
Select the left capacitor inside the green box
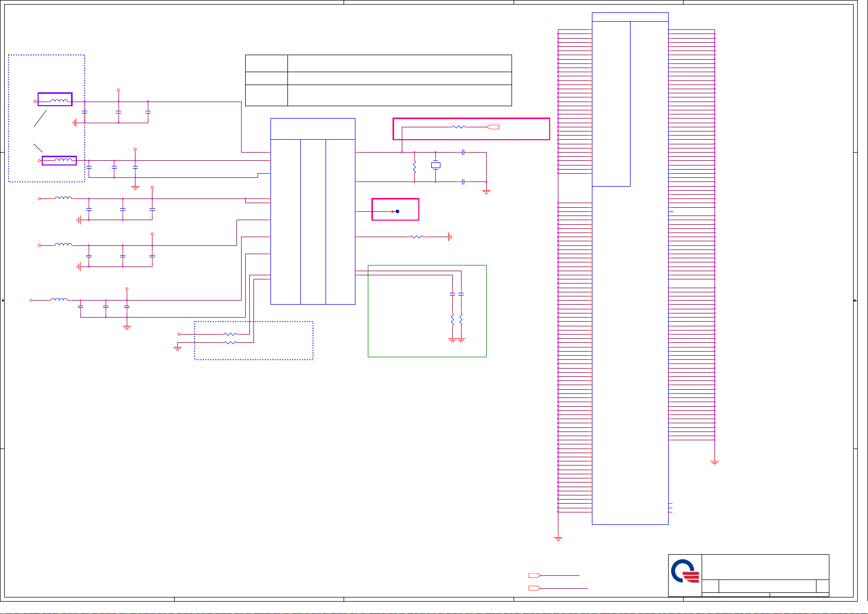pos(452,294)
